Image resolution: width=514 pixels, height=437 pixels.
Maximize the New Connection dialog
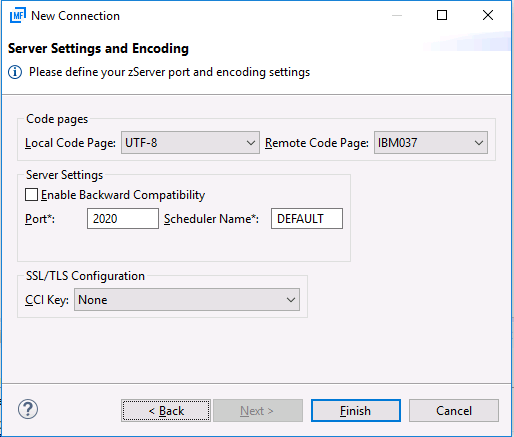coord(442,15)
